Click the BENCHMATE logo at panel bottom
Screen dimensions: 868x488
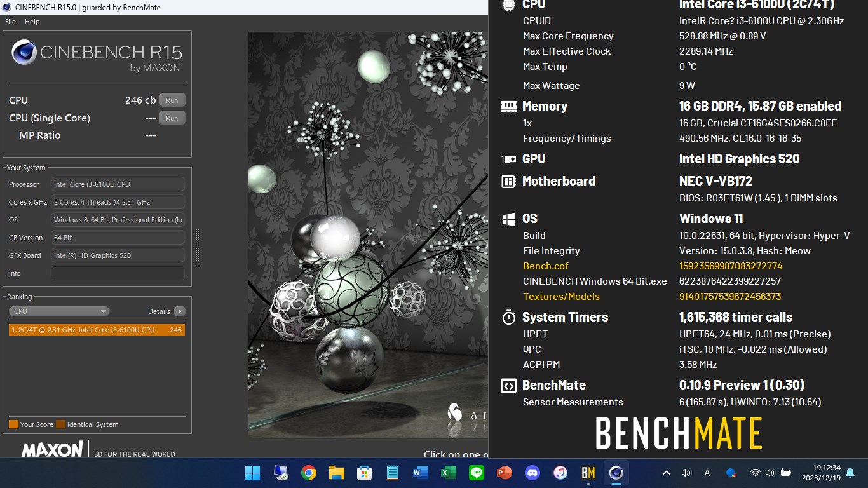tap(679, 433)
